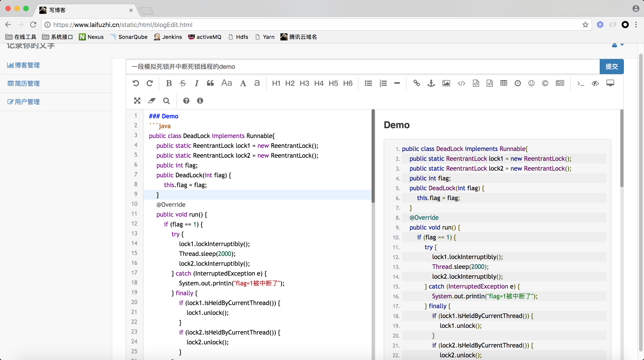Toggle fullscreen editor with the expand arrows icon
The height and width of the screenshot is (360, 644).
pos(137,101)
